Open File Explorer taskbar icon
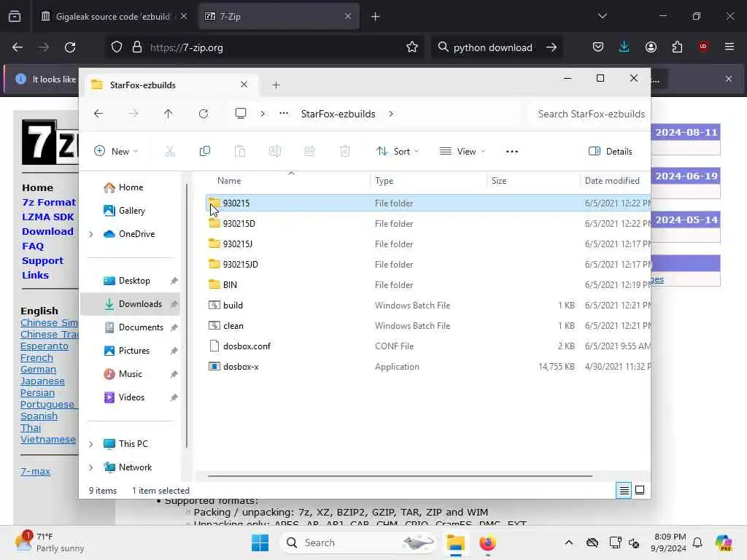This screenshot has height=560, width=747. click(x=456, y=542)
